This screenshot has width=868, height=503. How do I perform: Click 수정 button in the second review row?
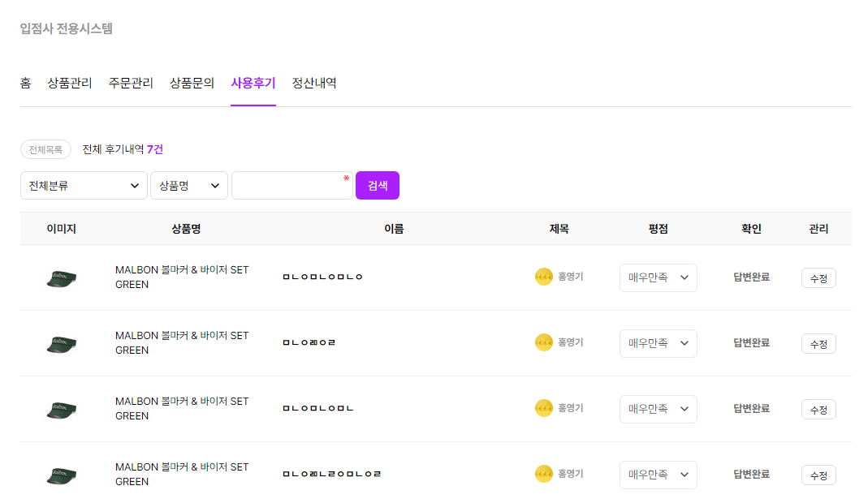point(818,344)
